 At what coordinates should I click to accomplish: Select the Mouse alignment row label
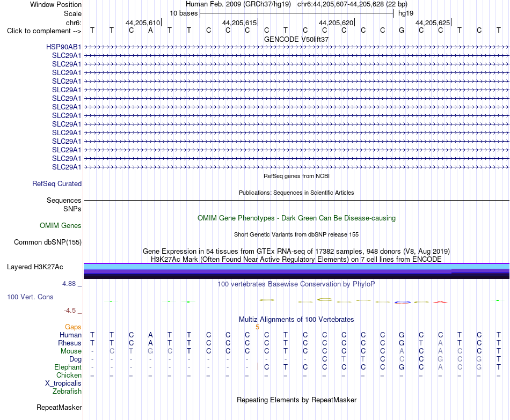tap(71, 351)
